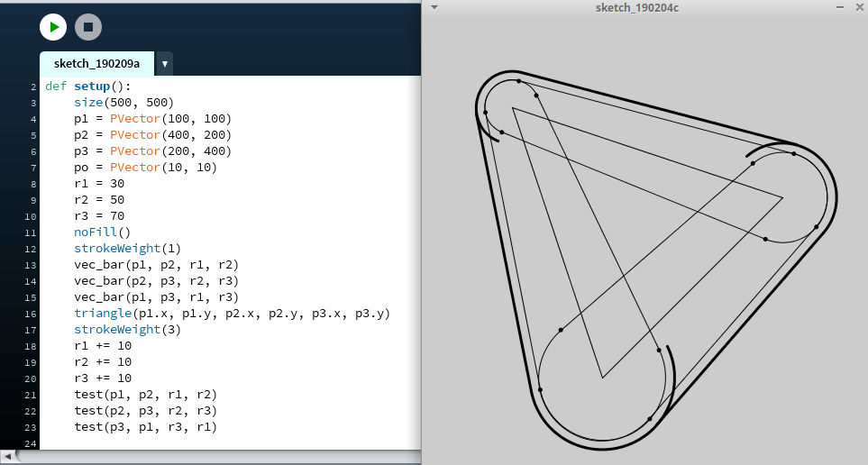868x465 pixels.
Task: Click the 'def setup():' line in editor
Action: pos(88,87)
